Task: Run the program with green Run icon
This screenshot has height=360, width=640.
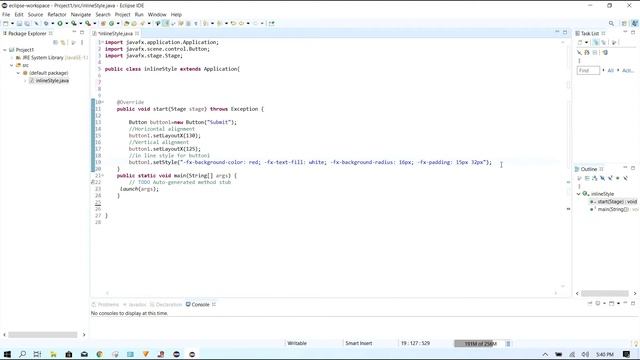Action: (x=60, y=23)
